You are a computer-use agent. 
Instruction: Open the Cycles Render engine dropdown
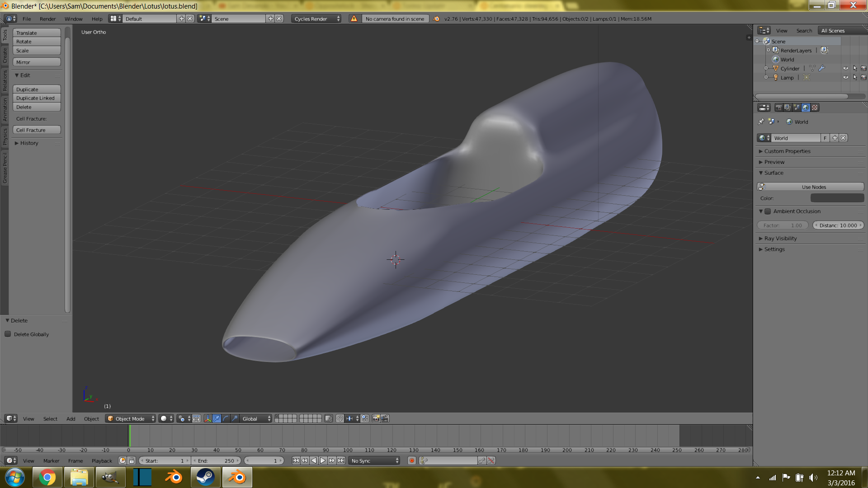point(316,19)
